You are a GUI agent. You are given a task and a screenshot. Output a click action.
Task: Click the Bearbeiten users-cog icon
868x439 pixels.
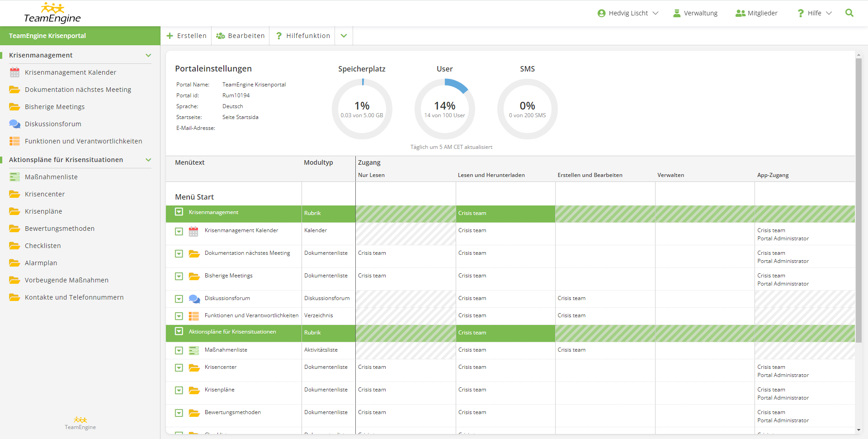(x=221, y=36)
